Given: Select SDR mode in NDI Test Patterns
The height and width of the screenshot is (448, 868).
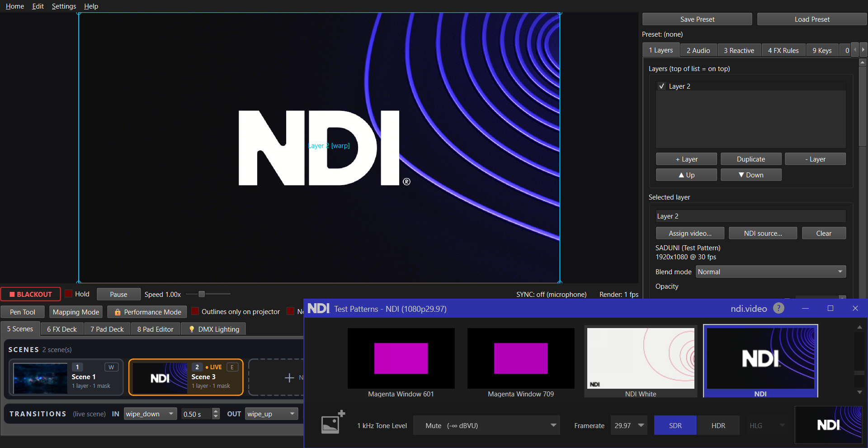Looking at the screenshot, I should point(675,425).
